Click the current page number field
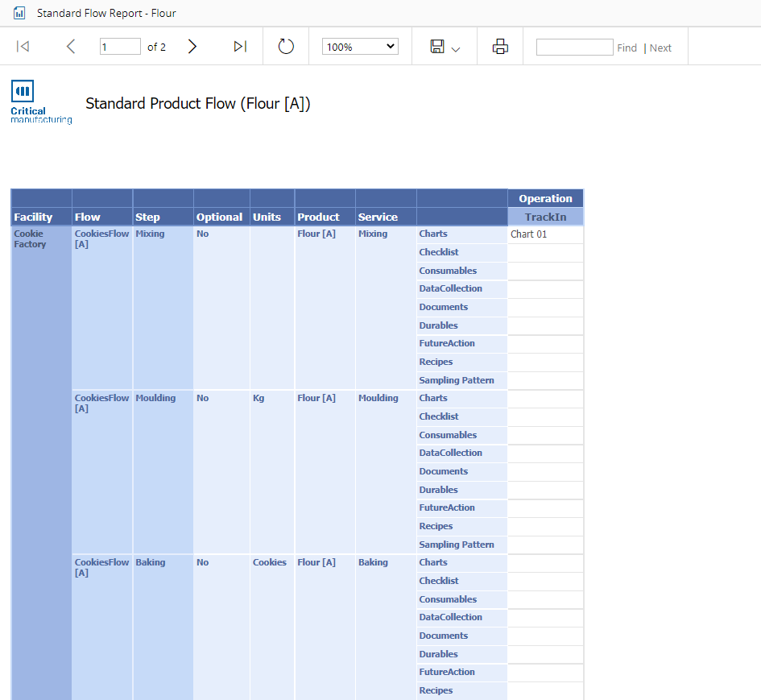 [120, 47]
